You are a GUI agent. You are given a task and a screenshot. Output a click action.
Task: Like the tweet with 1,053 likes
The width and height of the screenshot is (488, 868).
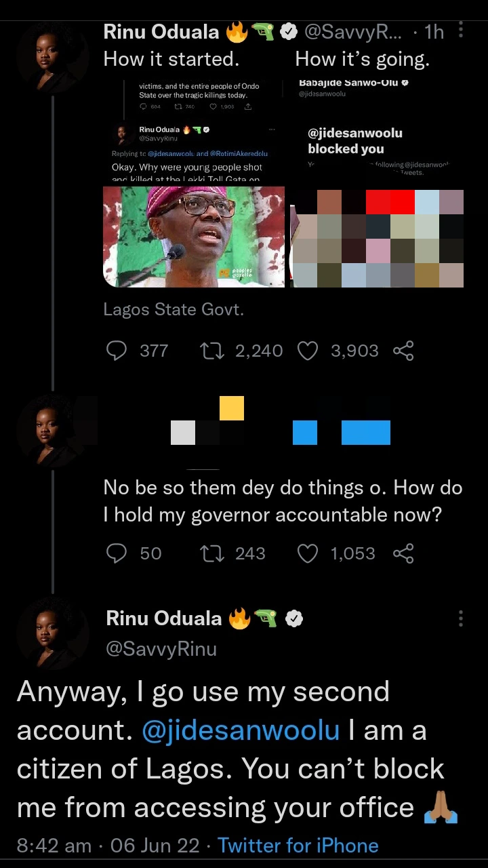tap(308, 554)
